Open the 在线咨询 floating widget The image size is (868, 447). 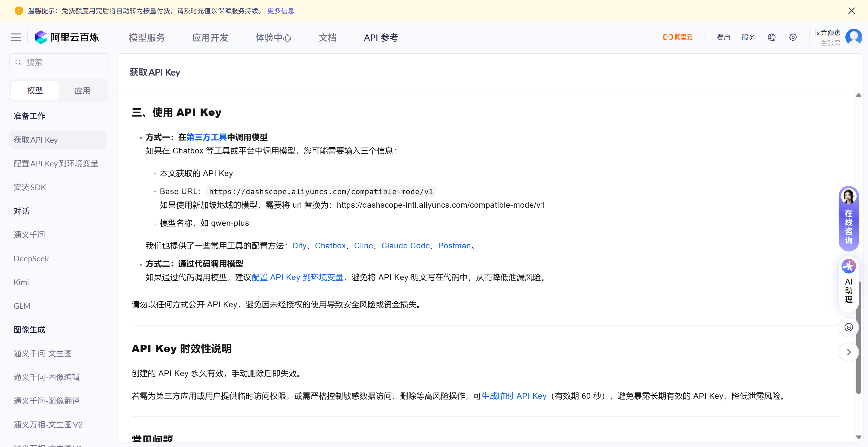[x=848, y=219]
